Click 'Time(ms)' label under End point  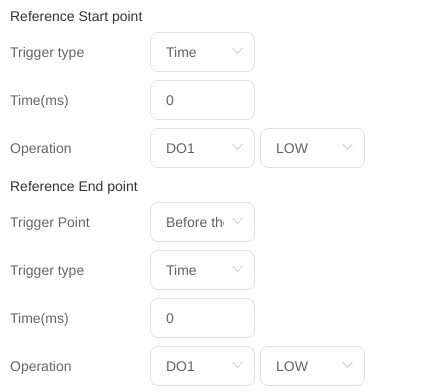pyautogui.click(x=39, y=318)
